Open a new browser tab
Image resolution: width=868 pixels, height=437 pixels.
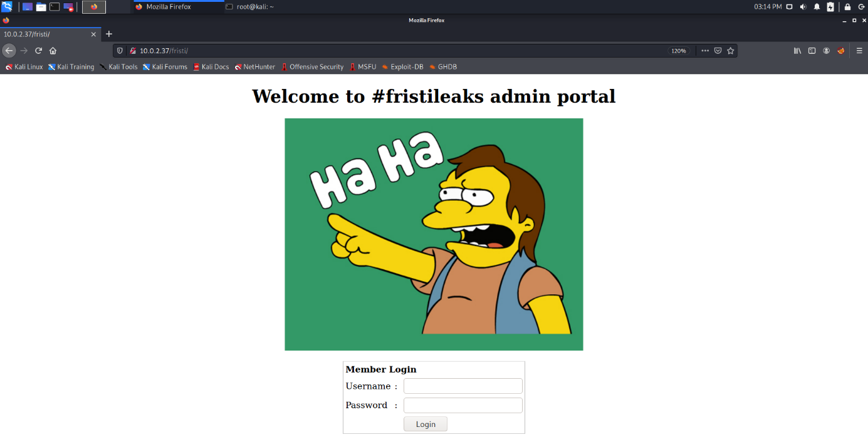pyautogui.click(x=109, y=34)
